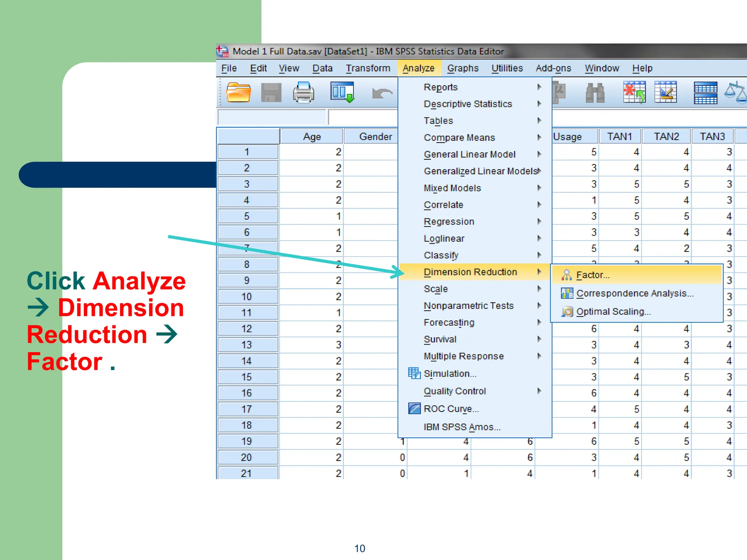Click the TAN3 column header
This screenshot has width=747, height=560.
[712, 136]
